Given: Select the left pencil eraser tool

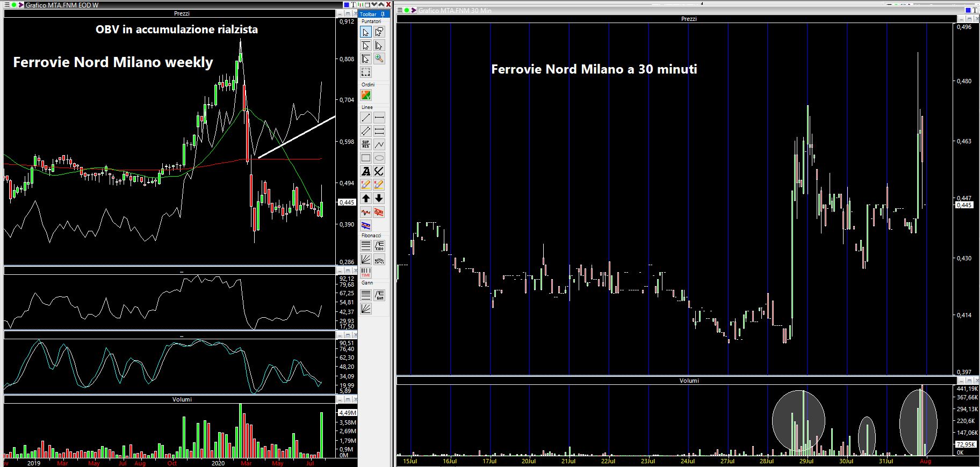Looking at the screenshot, I should pyautogui.click(x=366, y=185).
